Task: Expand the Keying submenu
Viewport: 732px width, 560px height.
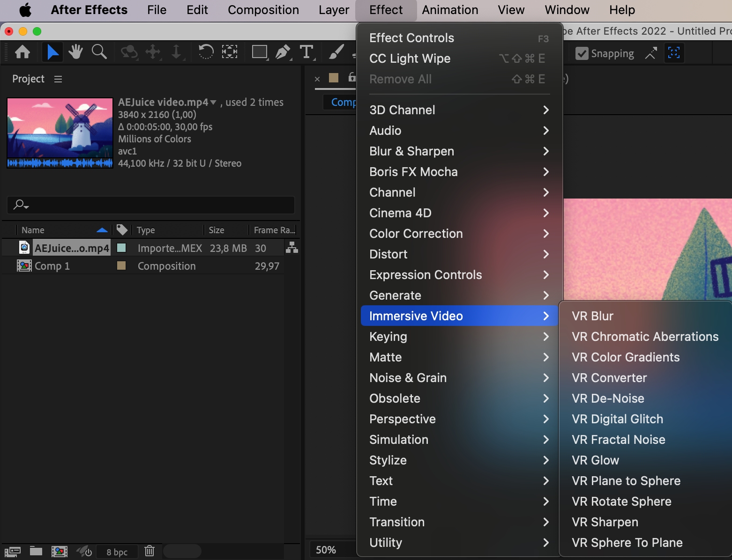Action: coord(459,337)
